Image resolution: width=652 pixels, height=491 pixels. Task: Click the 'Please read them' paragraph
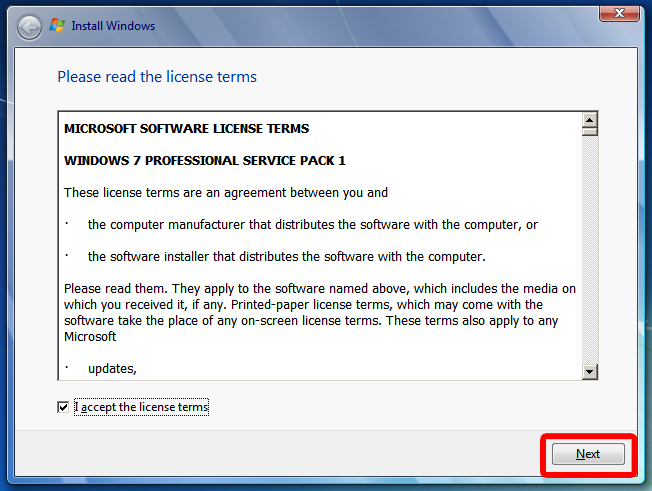click(x=320, y=312)
